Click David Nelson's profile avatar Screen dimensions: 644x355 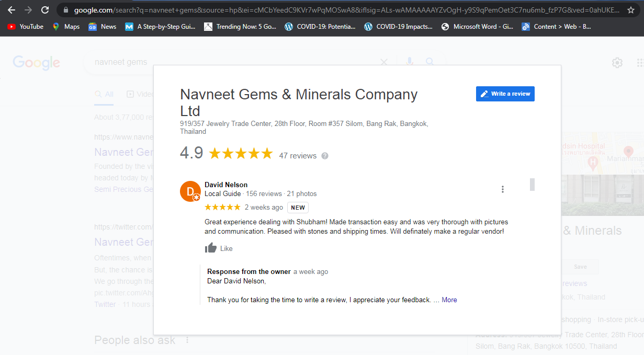click(190, 191)
